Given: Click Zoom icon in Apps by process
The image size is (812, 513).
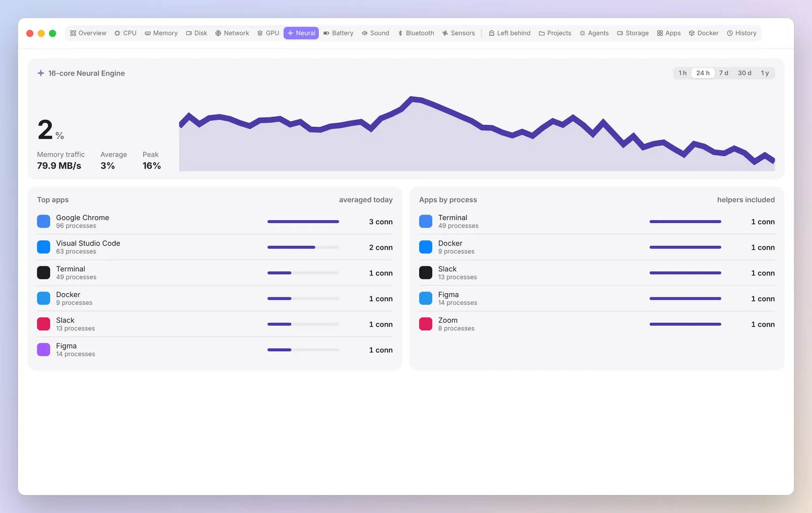Looking at the screenshot, I should [x=426, y=324].
